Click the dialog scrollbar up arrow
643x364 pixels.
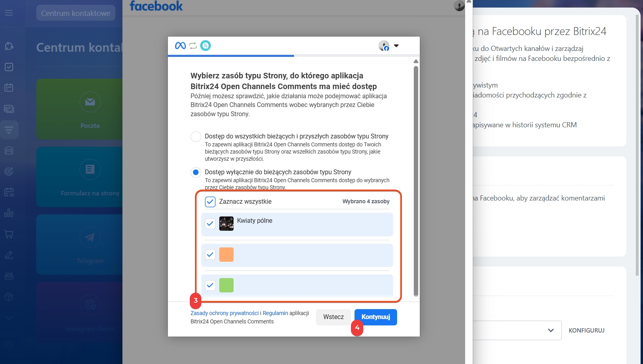[x=416, y=61]
